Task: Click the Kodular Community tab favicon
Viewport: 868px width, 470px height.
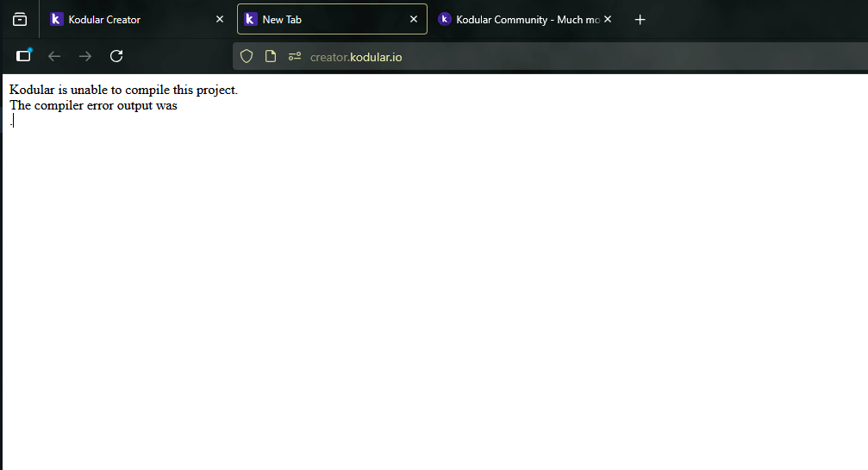Action: (445, 19)
